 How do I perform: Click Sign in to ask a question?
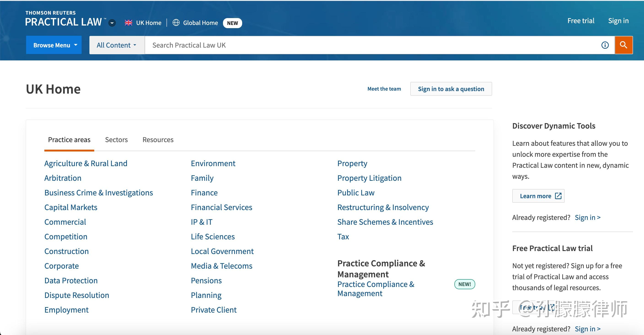coord(451,89)
